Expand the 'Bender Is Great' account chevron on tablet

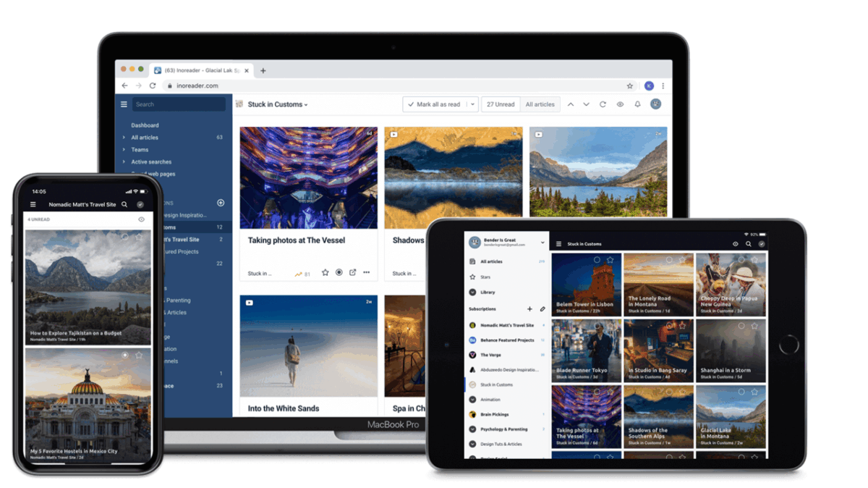point(542,243)
